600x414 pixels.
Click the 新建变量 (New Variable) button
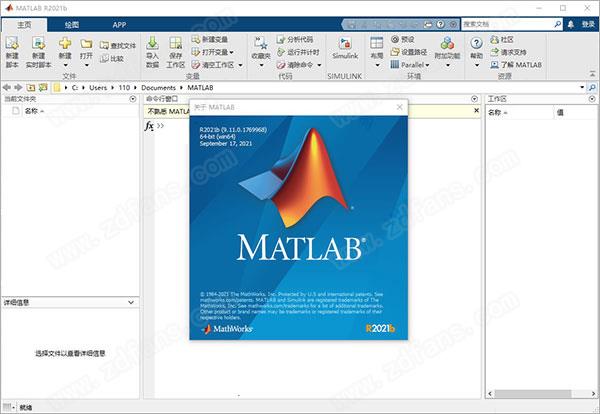click(x=210, y=39)
